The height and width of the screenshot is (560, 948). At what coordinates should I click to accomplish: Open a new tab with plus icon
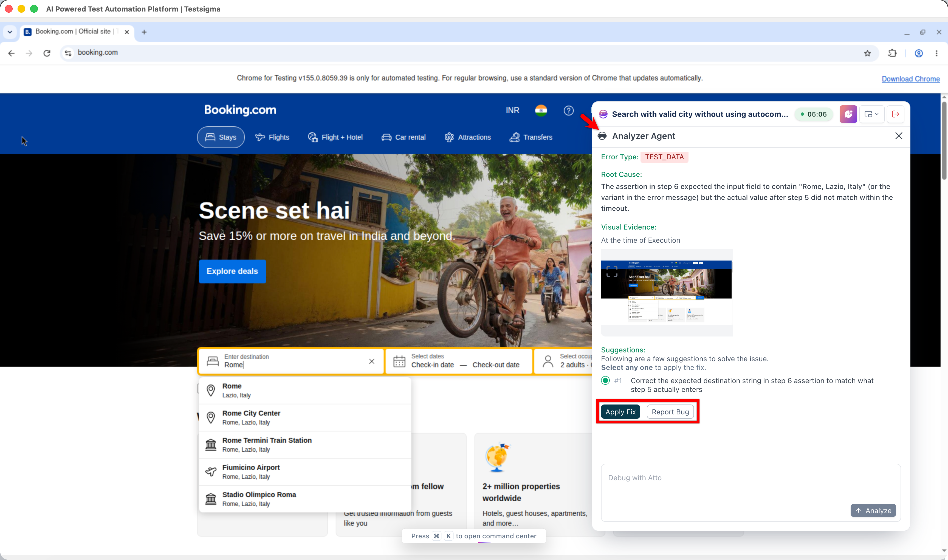[144, 32]
